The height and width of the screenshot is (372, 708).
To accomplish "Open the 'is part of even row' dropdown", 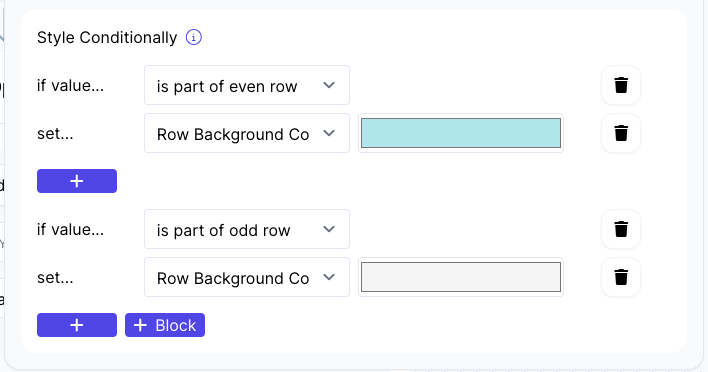I will pos(247,85).
